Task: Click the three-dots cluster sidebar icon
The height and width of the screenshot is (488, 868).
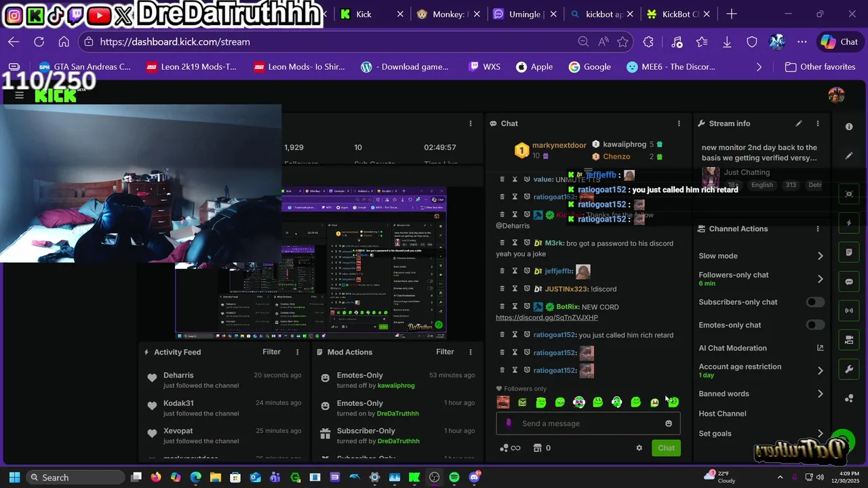Action: point(849,399)
